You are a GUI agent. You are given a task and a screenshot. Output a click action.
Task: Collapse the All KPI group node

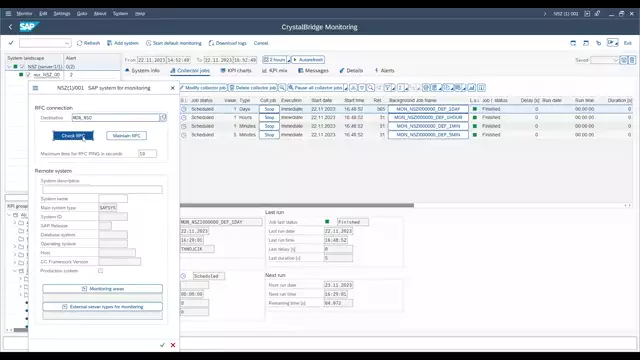[9, 215]
